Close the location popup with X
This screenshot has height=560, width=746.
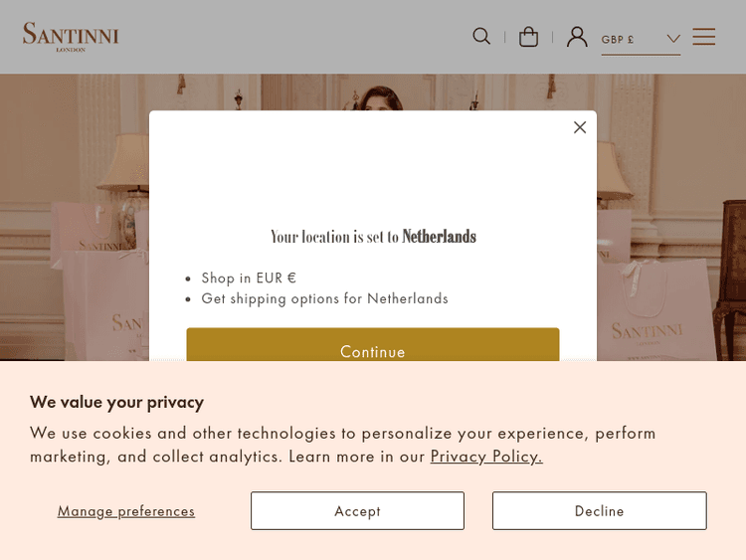click(580, 127)
